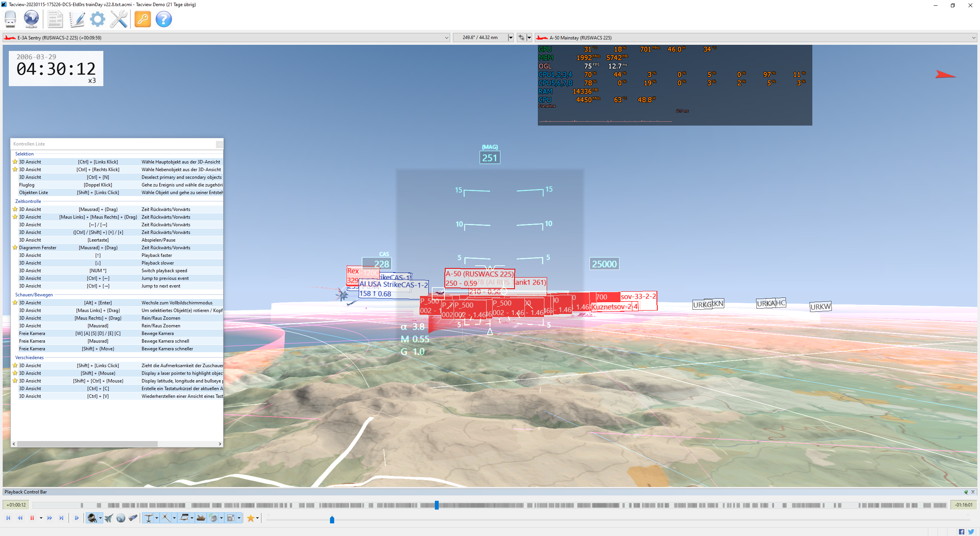Click the Kontrollen Liste horizontal scrollbar

click(87, 444)
